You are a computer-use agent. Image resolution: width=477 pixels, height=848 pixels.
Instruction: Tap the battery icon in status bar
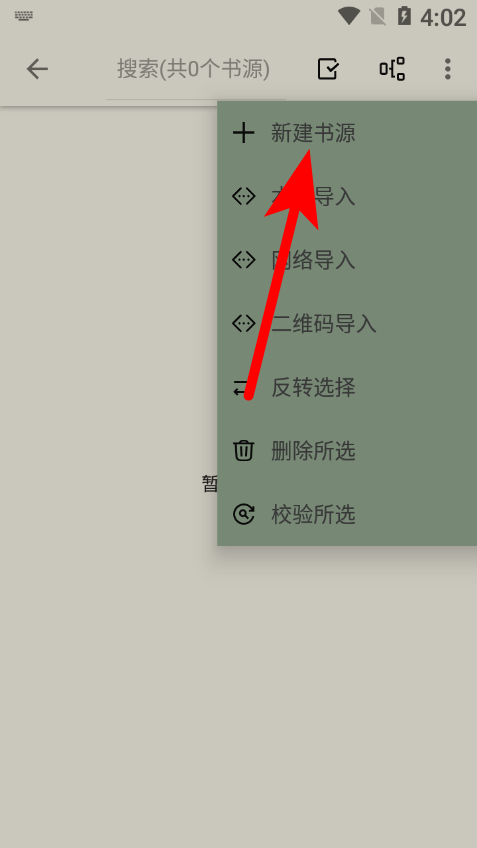click(404, 16)
